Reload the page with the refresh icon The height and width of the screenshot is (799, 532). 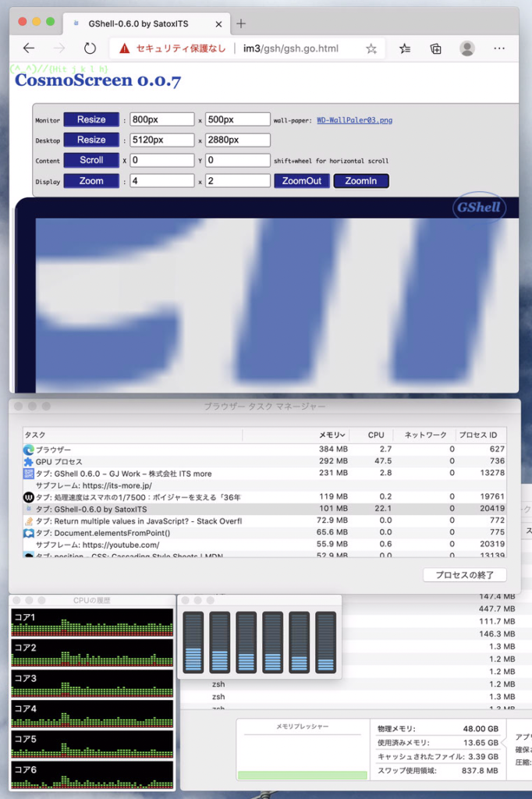coord(90,48)
